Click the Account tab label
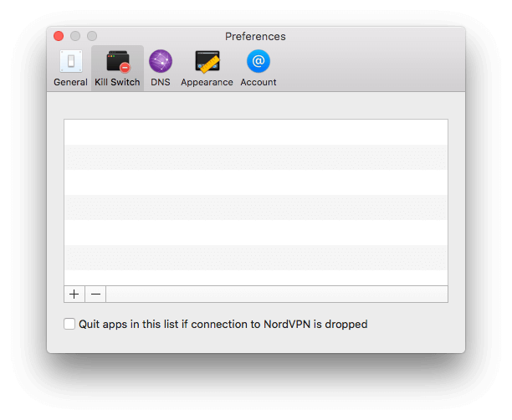The image size is (512, 420). (x=259, y=82)
